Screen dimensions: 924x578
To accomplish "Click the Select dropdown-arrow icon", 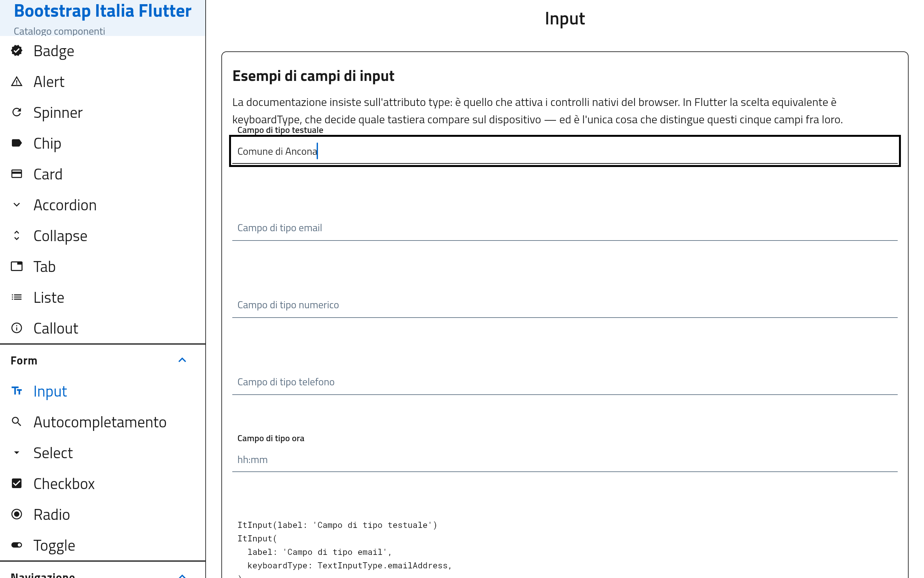I will [x=16, y=453].
